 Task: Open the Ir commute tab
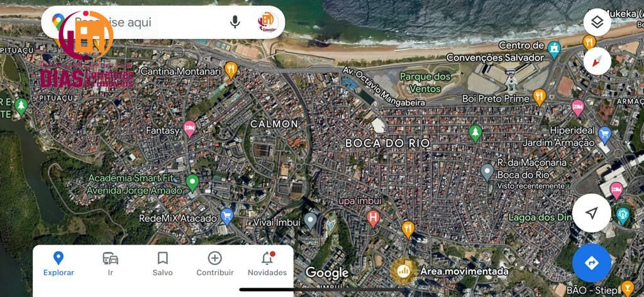click(x=111, y=264)
